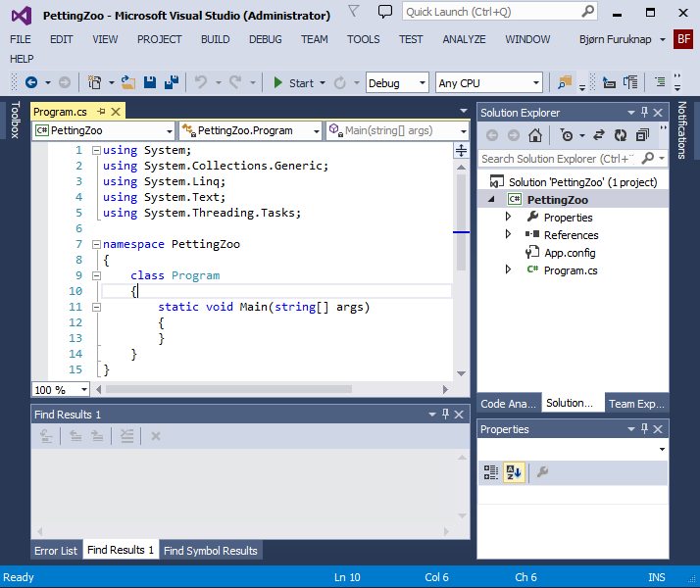Toggle auto hide pin on Solution Explorer

pos(644,113)
